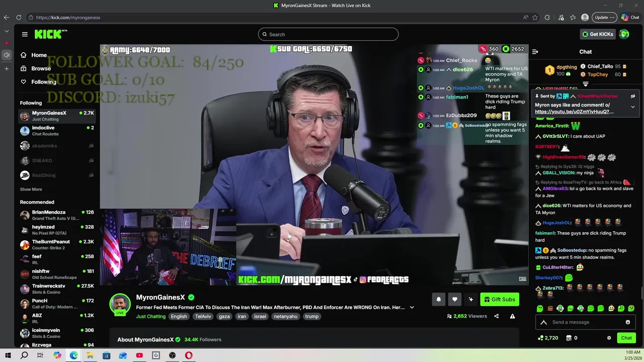The height and width of the screenshot is (362, 644).
Task: Open Windows Start menu
Action: click(8, 355)
